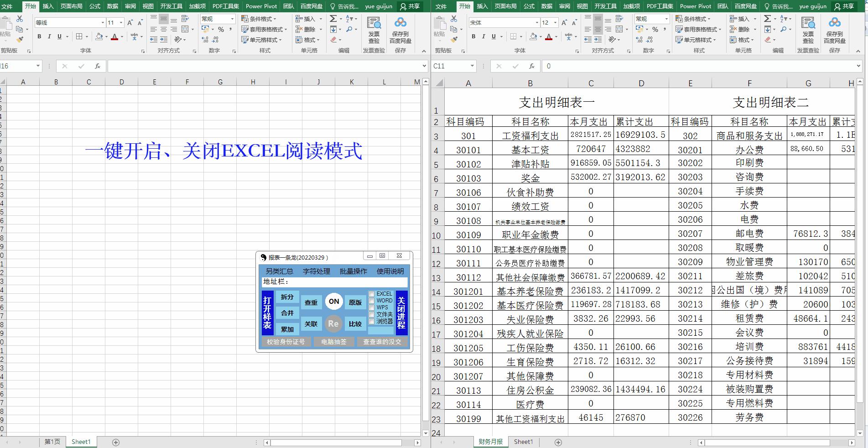Click the AutoSum Σ icon
Image resolution: width=868 pixels, height=448 pixels.
click(333, 19)
